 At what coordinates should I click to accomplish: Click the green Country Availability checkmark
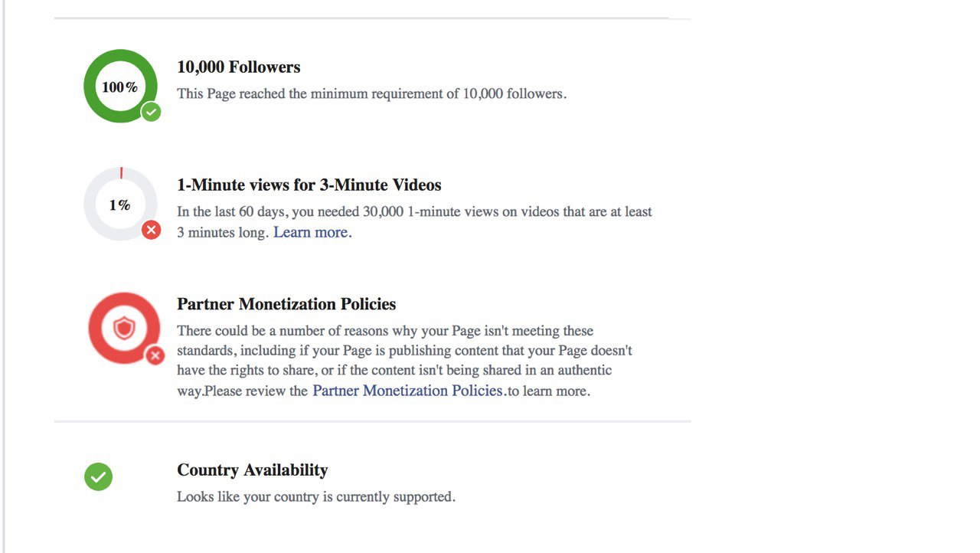(98, 476)
